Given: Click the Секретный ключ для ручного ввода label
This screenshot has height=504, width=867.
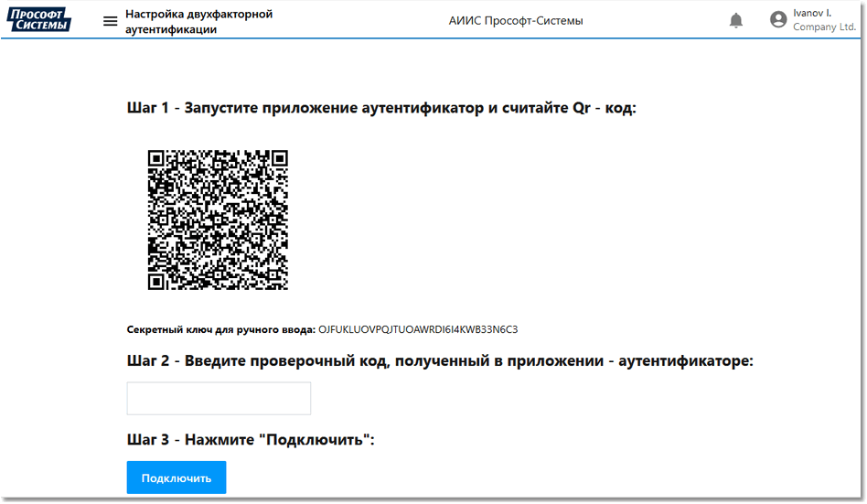Looking at the screenshot, I should (x=221, y=329).
